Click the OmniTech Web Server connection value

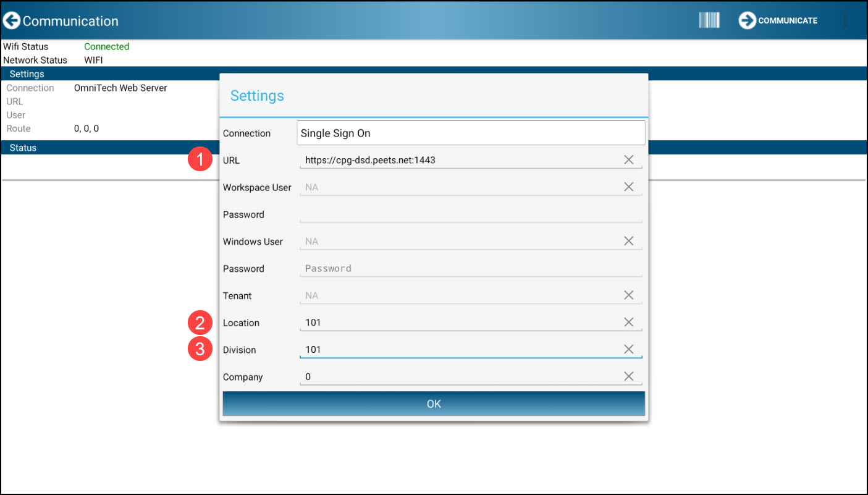(120, 88)
